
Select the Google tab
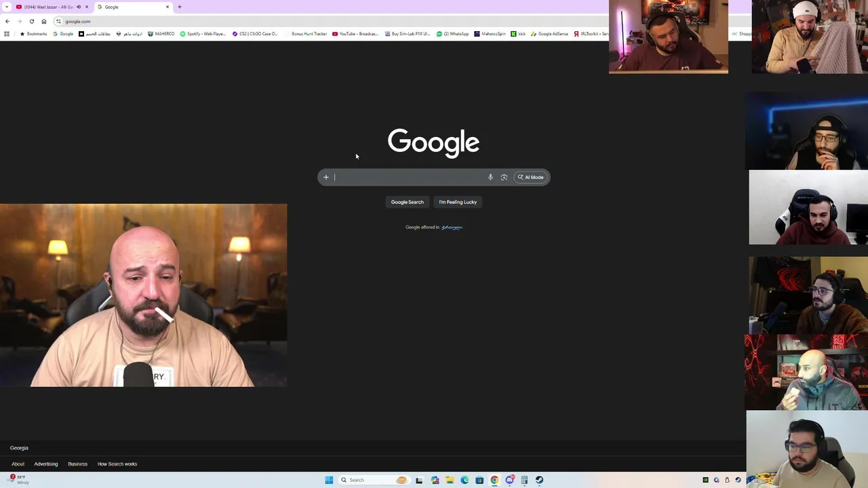[132, 7]
